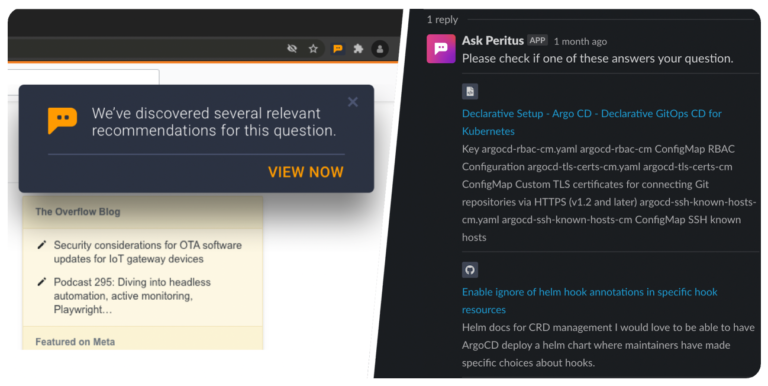Screen dimensions: 768x386
Task: Click VIEW NOW in recommendations popup
Action: [x=306, y=172]
